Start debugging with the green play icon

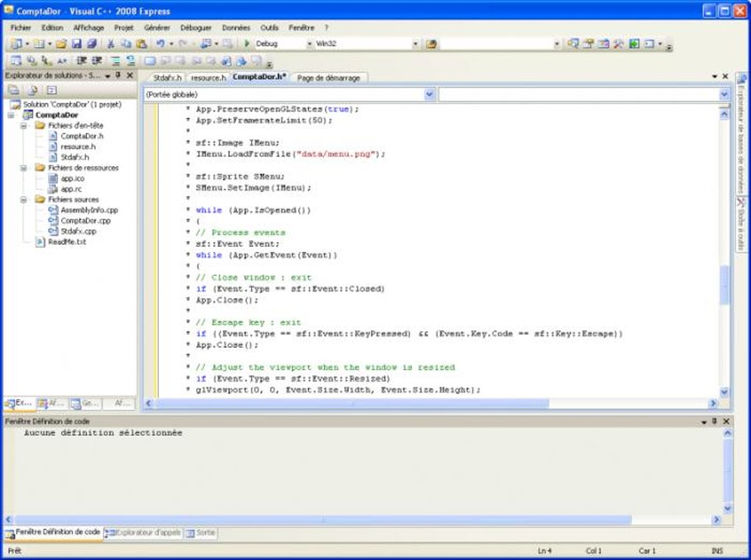point(247,44)
